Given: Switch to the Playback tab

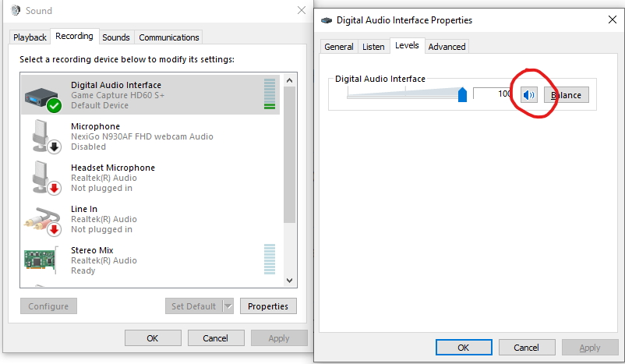Looking at the screenshot, I should 30,37.
